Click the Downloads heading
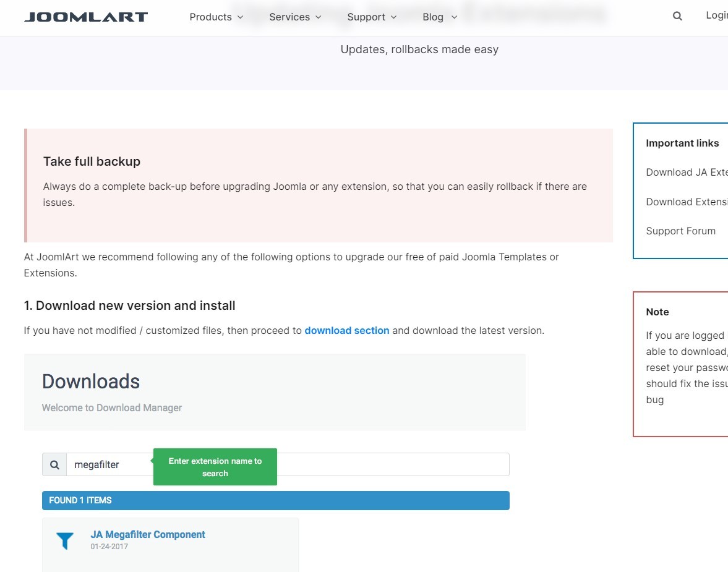 click(90, 382)
